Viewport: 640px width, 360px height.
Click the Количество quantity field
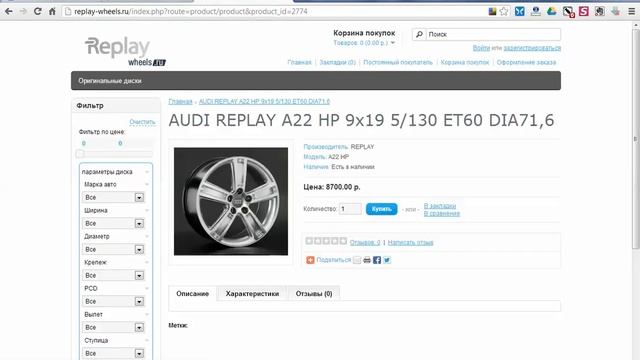point(350,209)
